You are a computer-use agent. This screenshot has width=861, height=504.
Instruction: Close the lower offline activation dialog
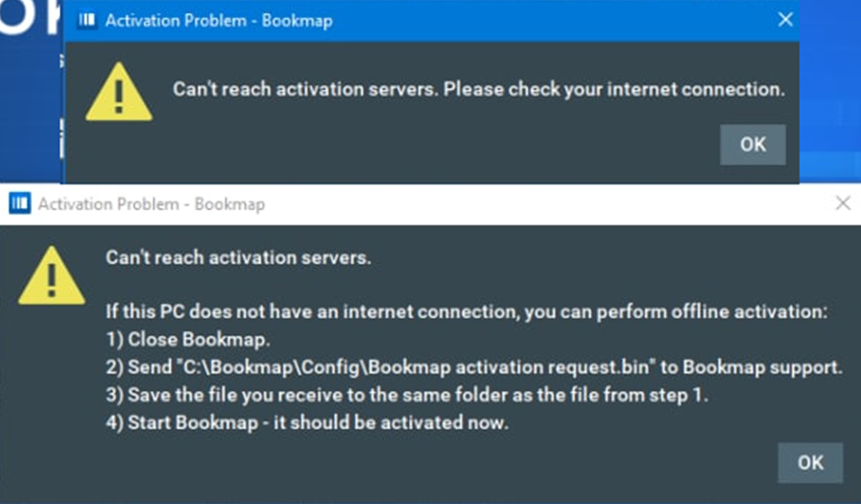(x=843, y=204)
